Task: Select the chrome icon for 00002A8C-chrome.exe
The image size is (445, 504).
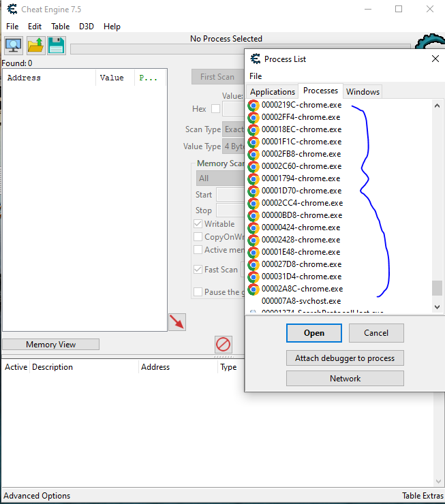Action: (254, 289)
